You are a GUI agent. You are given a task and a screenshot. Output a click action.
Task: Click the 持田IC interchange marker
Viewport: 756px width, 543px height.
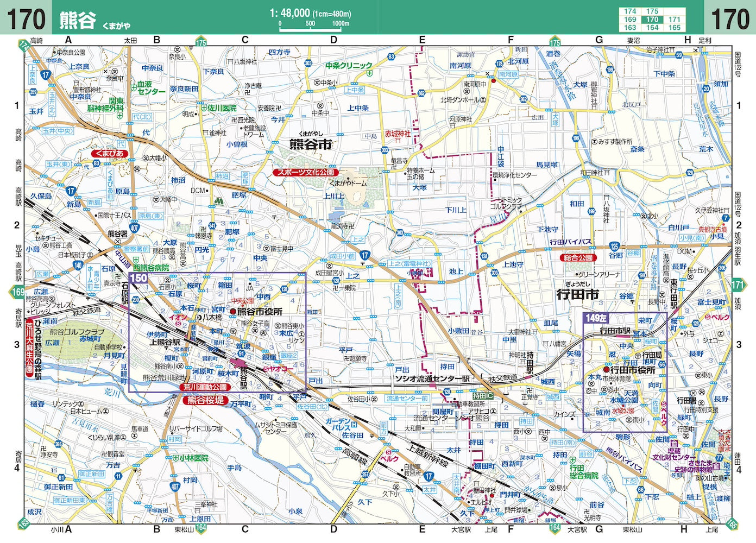483,396
